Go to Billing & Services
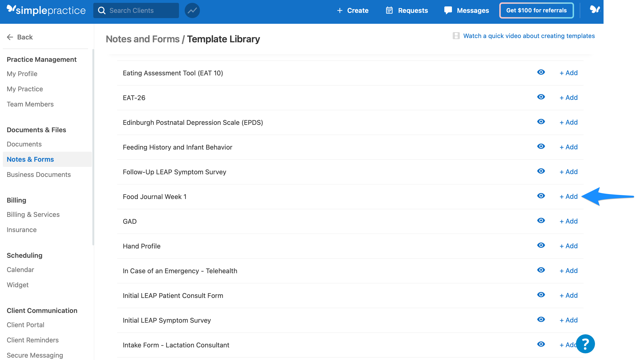 [33, 215]
